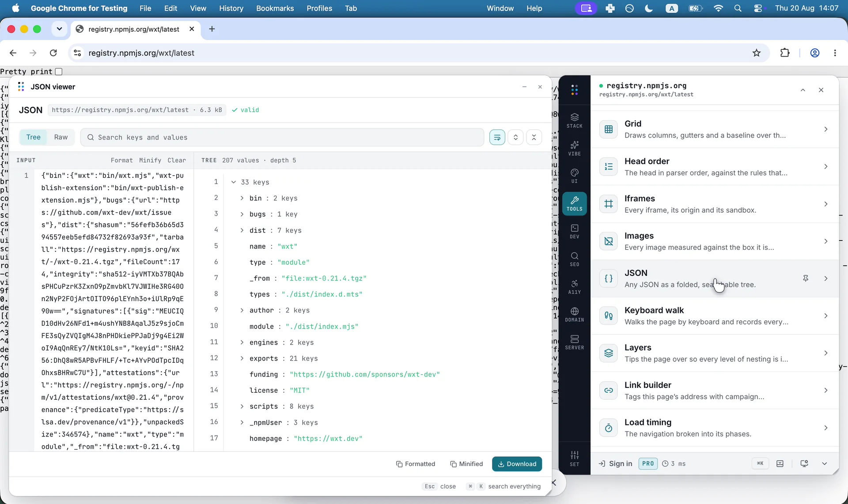This screenshot has width=848, height=504.
Task: Open the Chrome profile avatar icon
Action: click(815, 53)
